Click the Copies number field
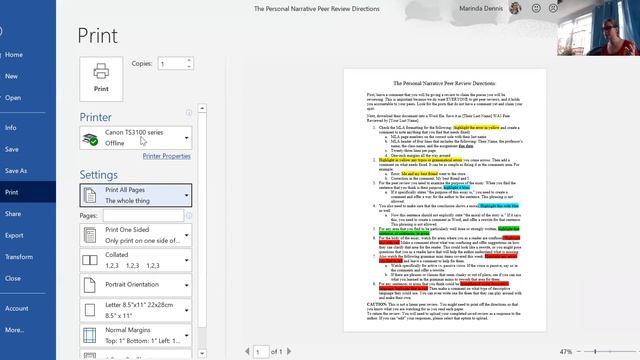640x360 pixels. pos(172,64)
